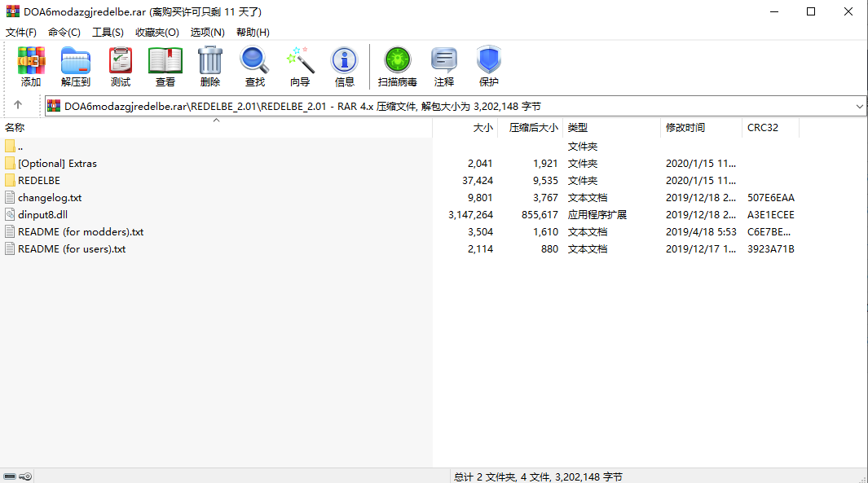
Task: Click the 查找 (Find) magnifier icon
Action: 254,60
